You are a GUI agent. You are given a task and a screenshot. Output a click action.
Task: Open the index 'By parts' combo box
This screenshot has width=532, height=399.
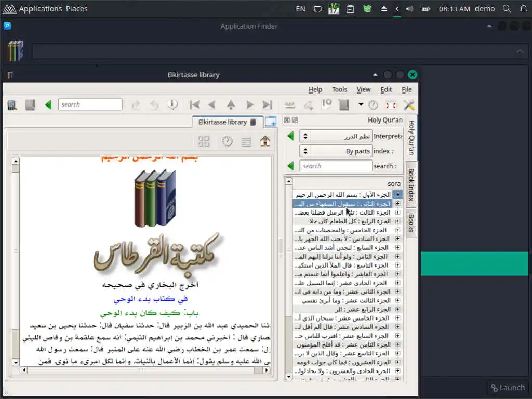pyautogui.click(x=336, y=151)
